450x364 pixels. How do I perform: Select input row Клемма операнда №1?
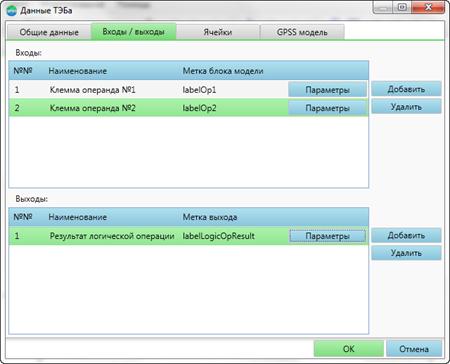(188, 90)
